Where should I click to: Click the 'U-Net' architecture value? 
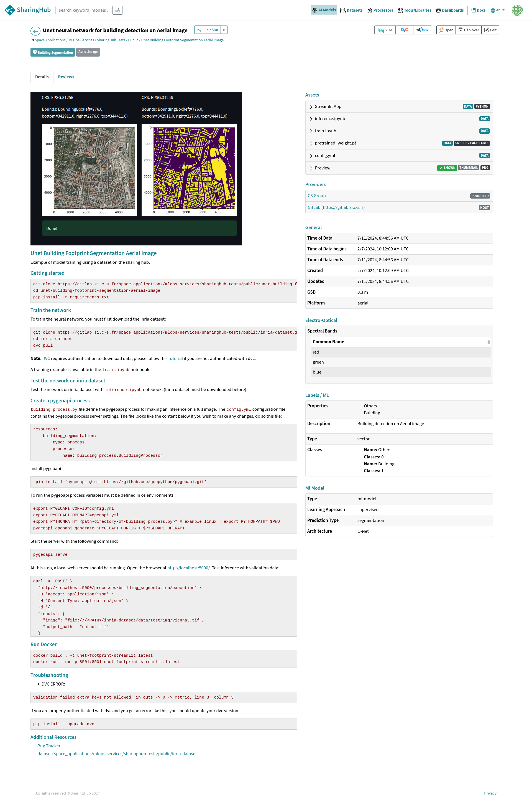[363, 531]
